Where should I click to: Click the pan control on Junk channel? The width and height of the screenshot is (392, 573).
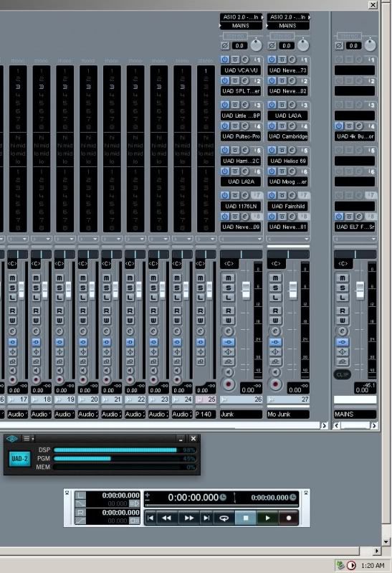click(x=241, y=255)
